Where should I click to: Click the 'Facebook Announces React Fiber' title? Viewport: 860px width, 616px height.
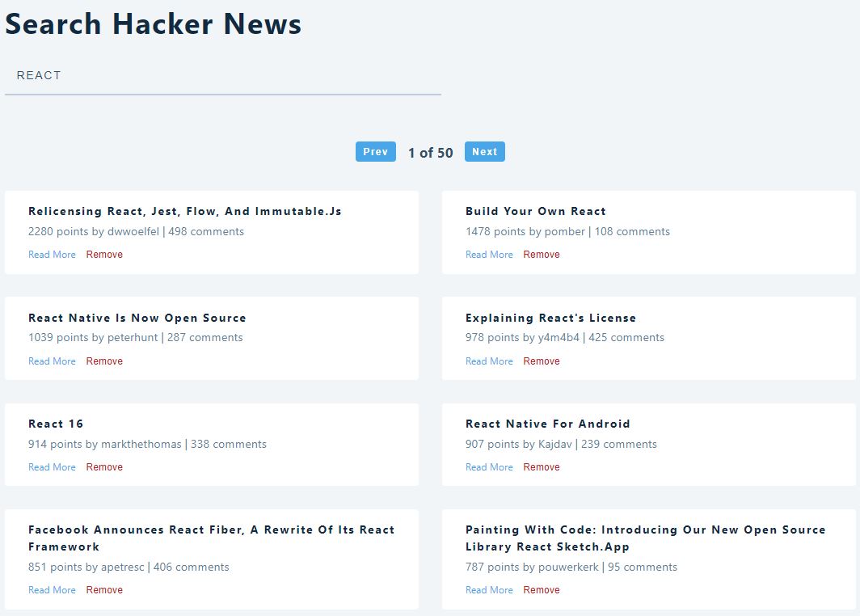point(211,538)
